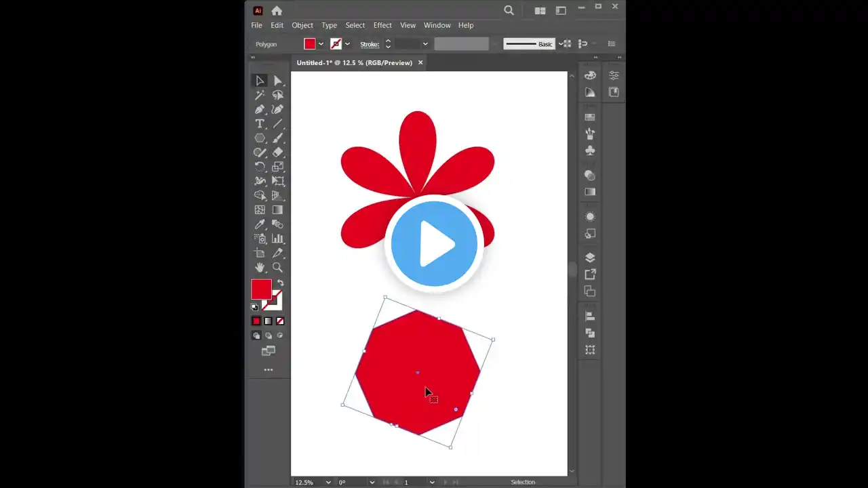Screen dimensions: 868x488
Task: Pick the Hand tool
Action: 260,268
